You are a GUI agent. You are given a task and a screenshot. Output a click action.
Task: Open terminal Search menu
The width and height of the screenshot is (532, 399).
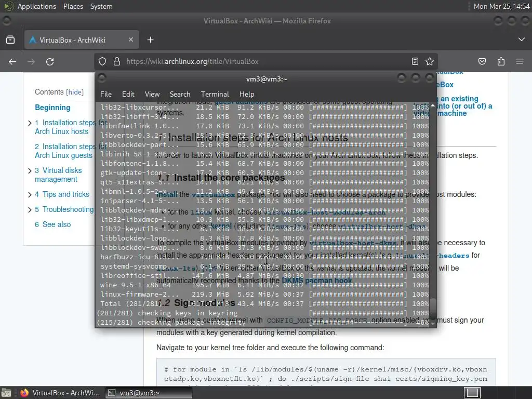click(x=180, y=94)
